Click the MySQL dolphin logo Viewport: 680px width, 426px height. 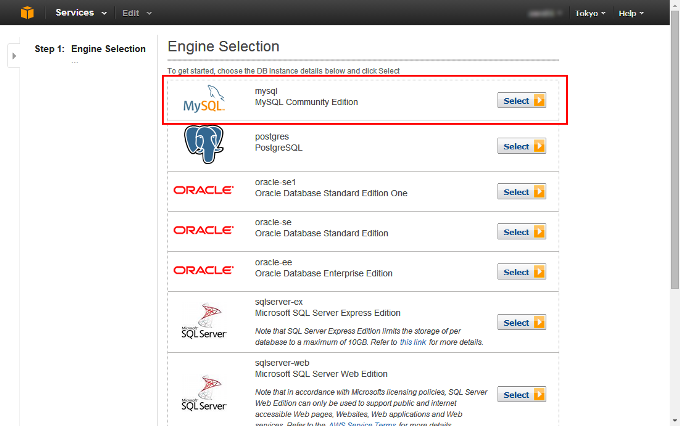[204, 98]
